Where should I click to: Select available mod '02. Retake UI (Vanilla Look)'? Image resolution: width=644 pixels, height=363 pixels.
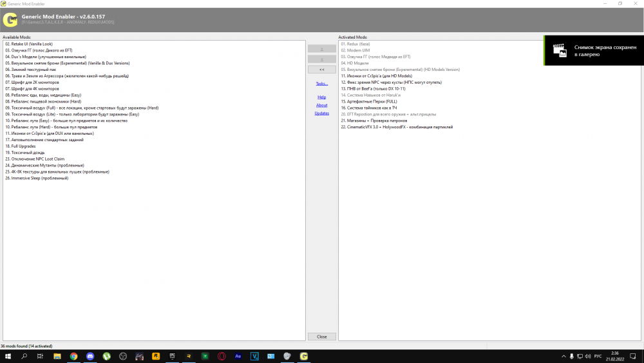tap(29, 44)
